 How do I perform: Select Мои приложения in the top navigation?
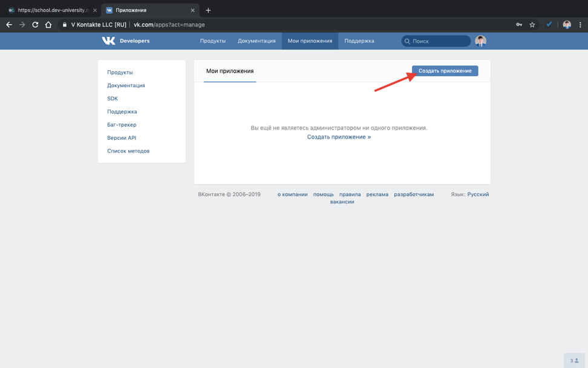tap(310, 41)
